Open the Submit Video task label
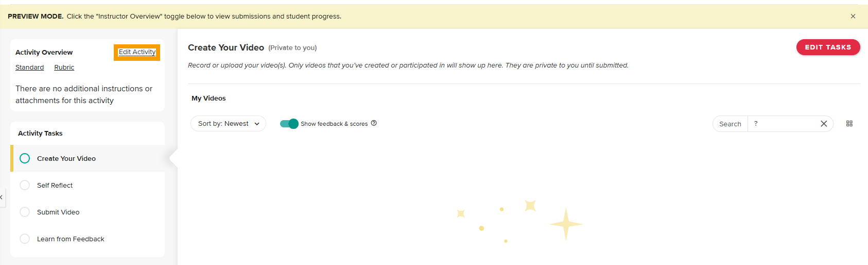 (x=58, y=212)
